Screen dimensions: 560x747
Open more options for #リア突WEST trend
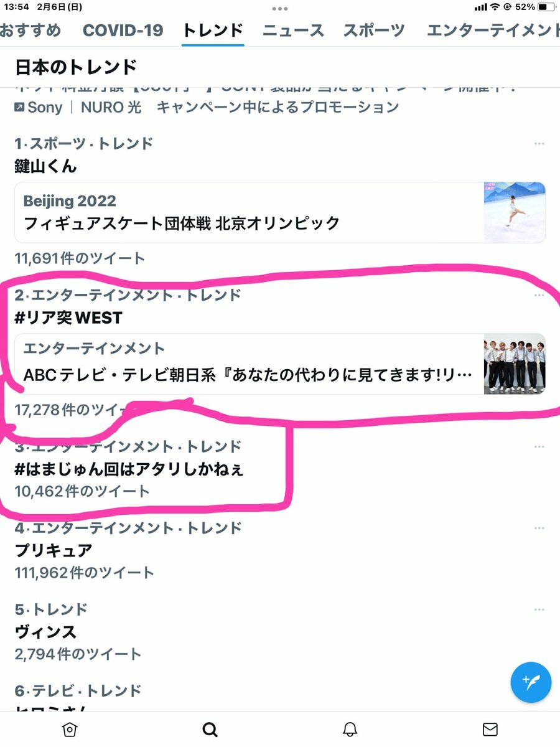coord(539,295)
